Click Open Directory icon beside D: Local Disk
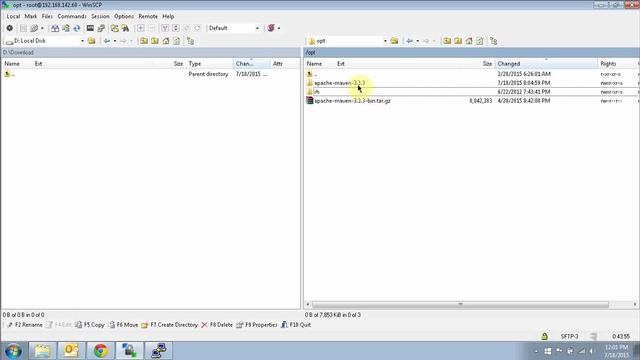This screenshot has width=640, height=360. (91, 41)
